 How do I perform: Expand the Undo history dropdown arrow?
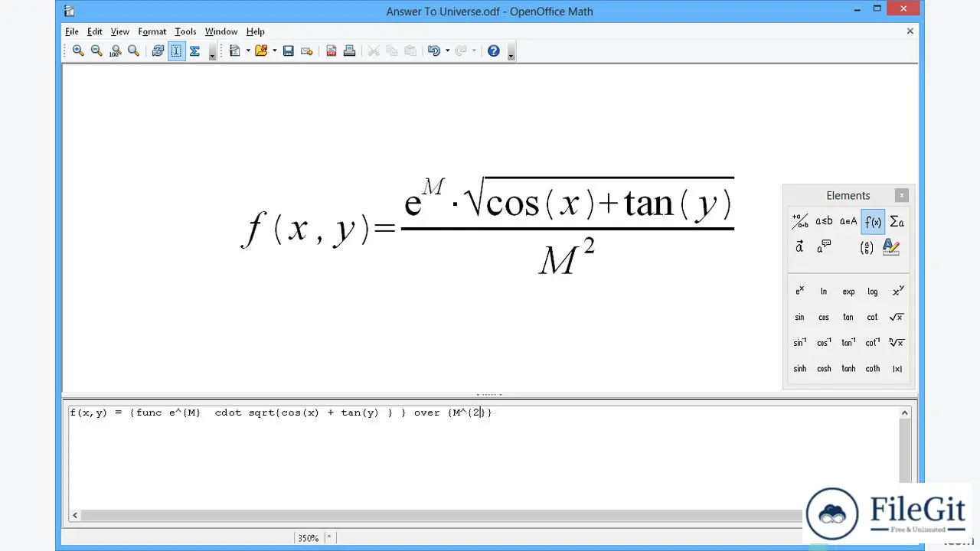pos(447,51)
